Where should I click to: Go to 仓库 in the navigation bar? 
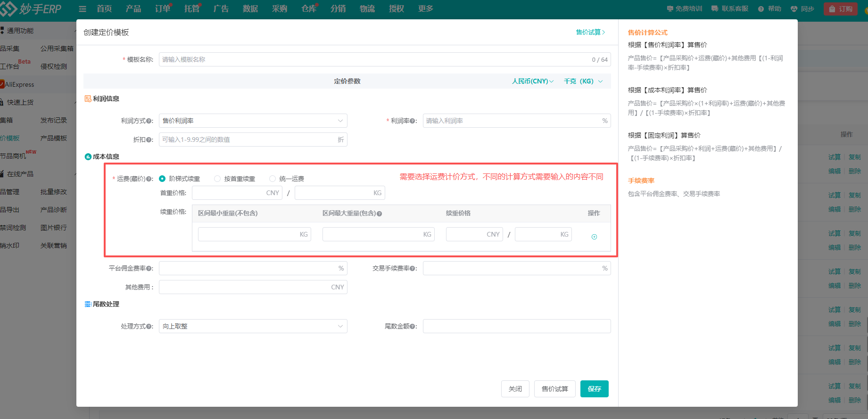click(x=309, y=9)
